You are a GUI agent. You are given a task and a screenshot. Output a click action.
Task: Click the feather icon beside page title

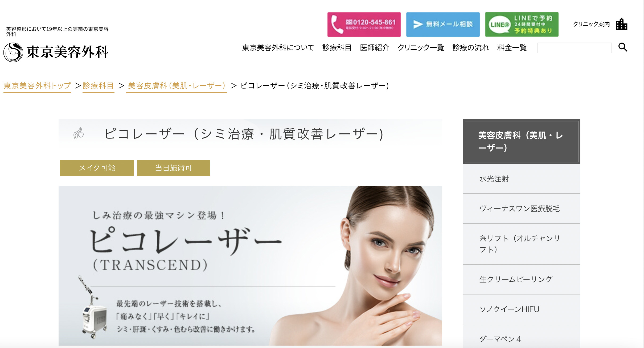[79, 133]
